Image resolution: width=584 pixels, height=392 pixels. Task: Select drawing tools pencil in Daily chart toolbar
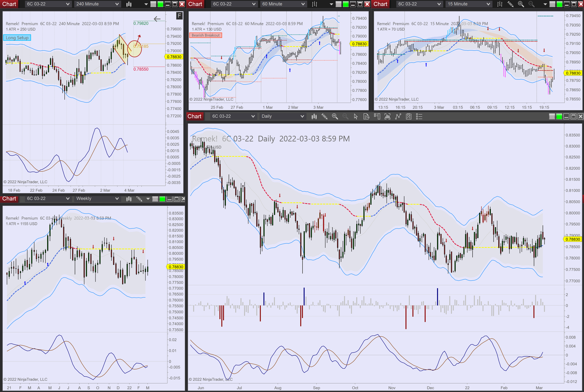point(324,116)
